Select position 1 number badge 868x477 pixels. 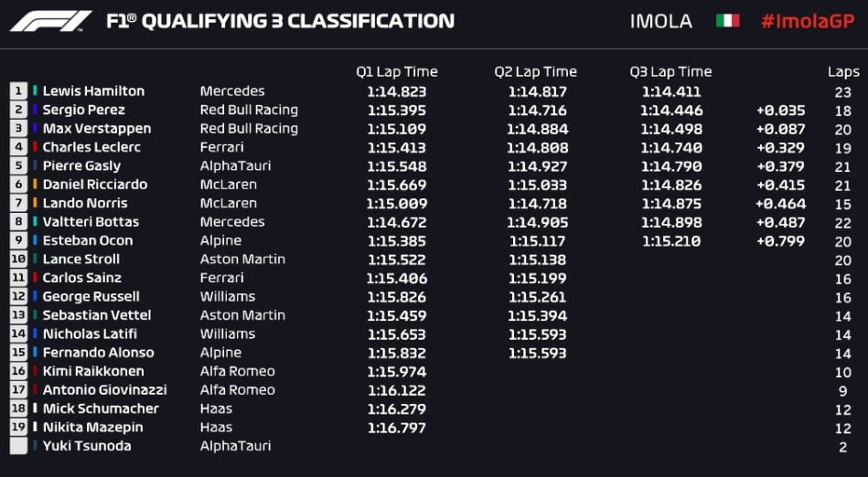18,90
